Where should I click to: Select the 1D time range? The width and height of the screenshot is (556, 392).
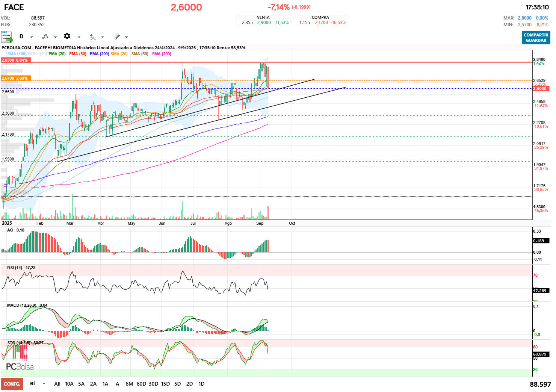coord(201,384)
